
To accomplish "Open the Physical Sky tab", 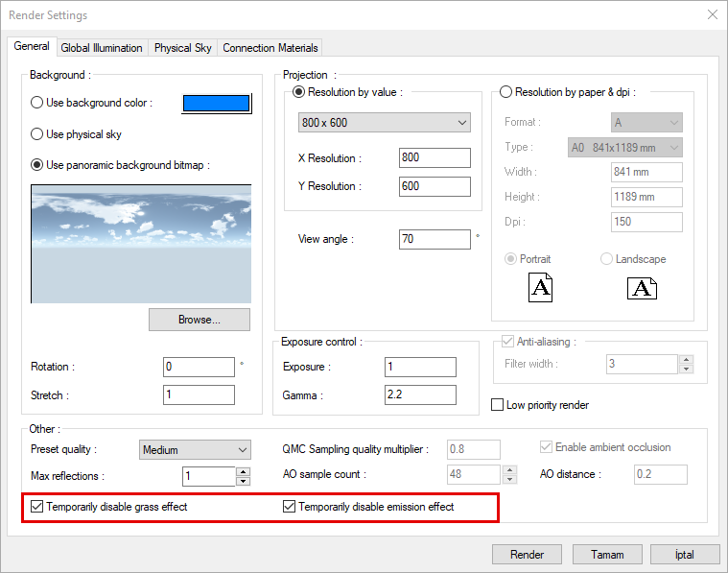I will pyautogui.click(x=182, y=48).
